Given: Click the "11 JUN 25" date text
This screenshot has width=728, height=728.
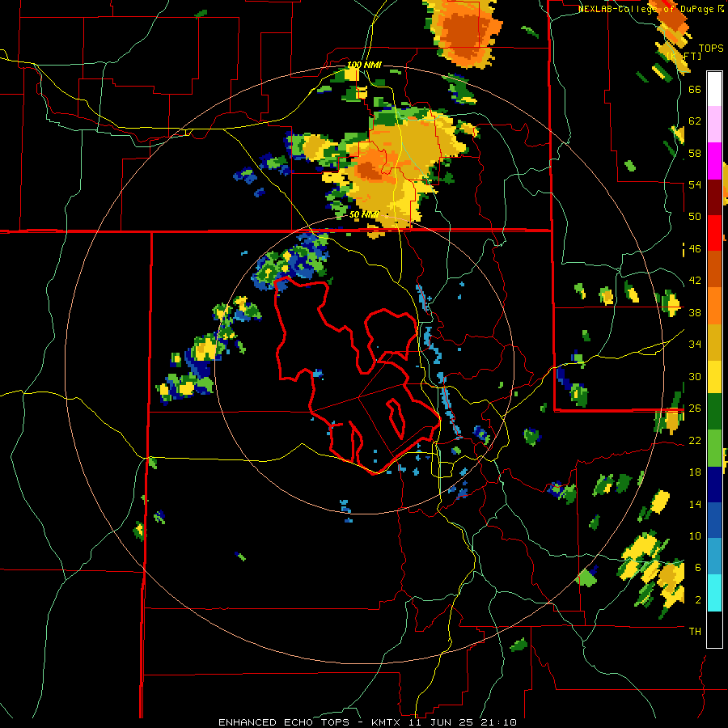Looking at the screenshot, I should coord(440,722).
